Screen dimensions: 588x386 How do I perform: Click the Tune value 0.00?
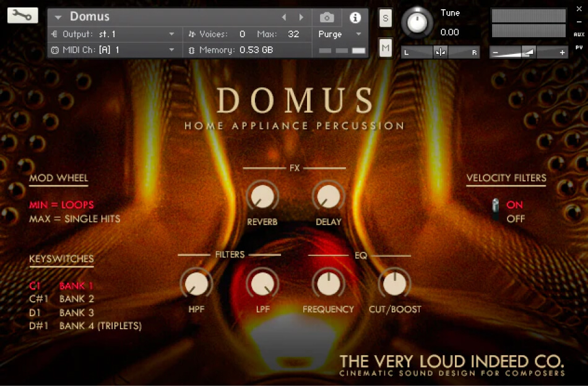(x=449, y=32)
